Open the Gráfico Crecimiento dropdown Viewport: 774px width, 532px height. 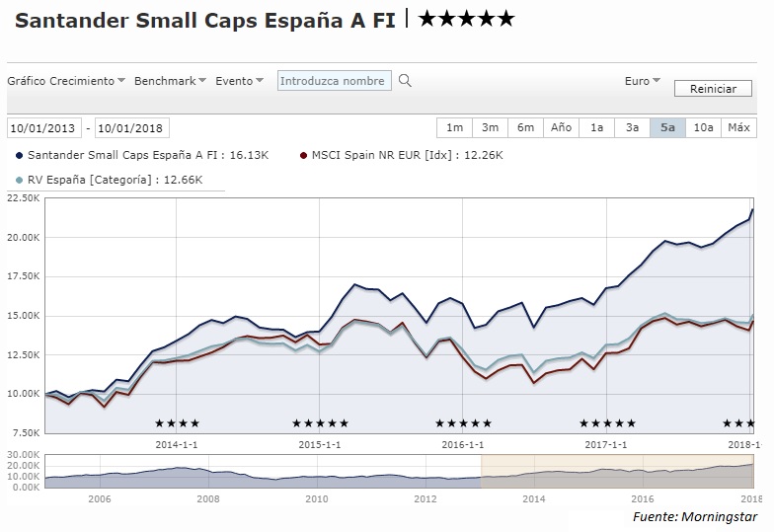pos(66,81)
